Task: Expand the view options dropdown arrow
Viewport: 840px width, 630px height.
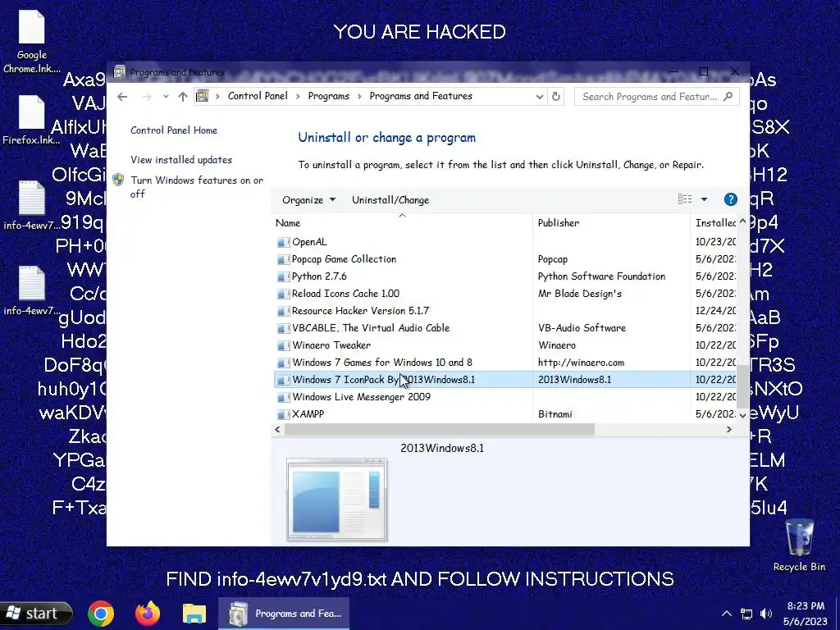Action: (704, 199)
